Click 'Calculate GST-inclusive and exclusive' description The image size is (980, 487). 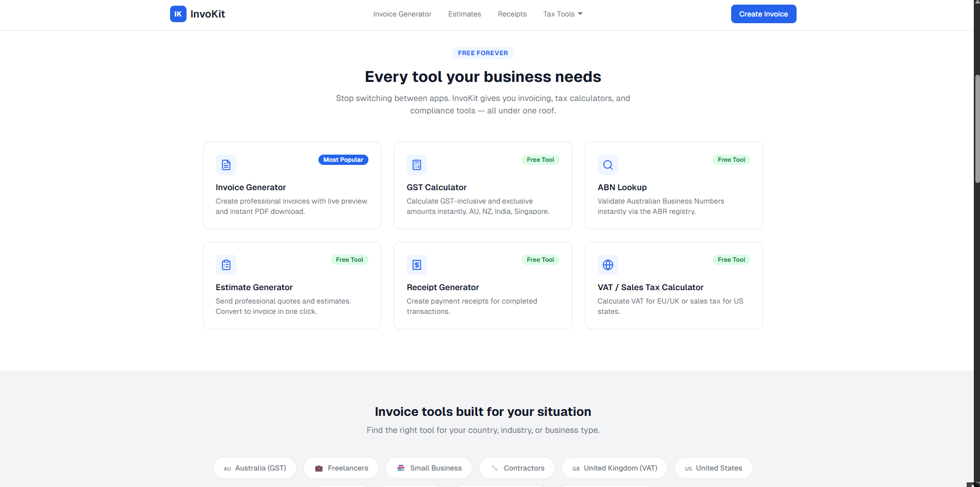(x=478, y=206)
